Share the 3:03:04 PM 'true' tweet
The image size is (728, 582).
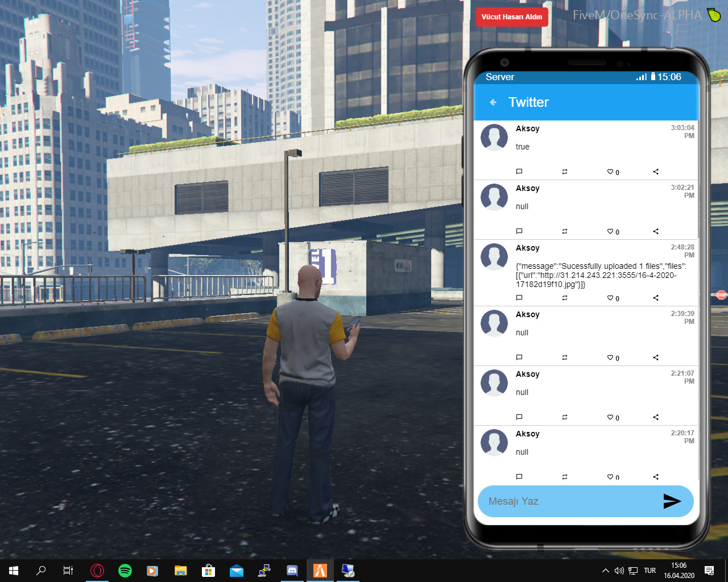click(x=656, y=172)
